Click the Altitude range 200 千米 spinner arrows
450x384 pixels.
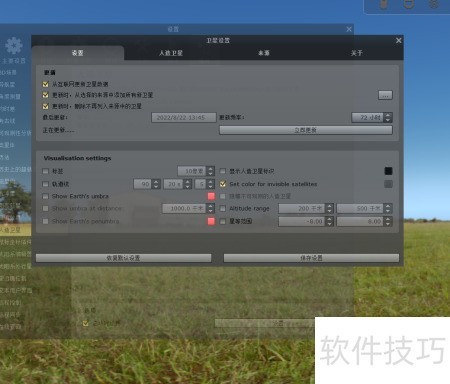coord(329,208)
